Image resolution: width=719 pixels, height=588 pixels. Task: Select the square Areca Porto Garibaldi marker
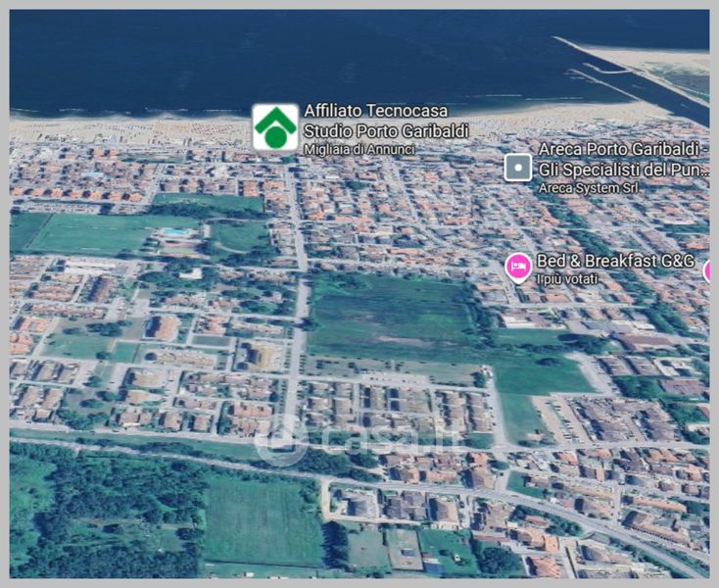(517, 168)
